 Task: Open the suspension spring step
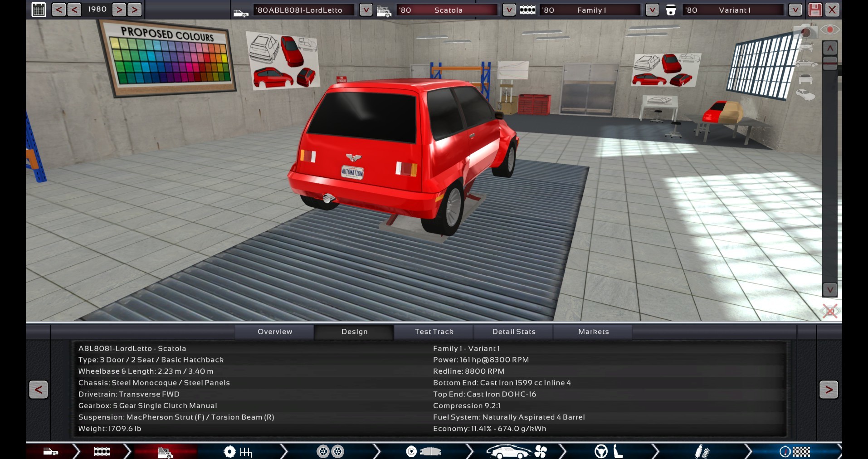point(702,452)
